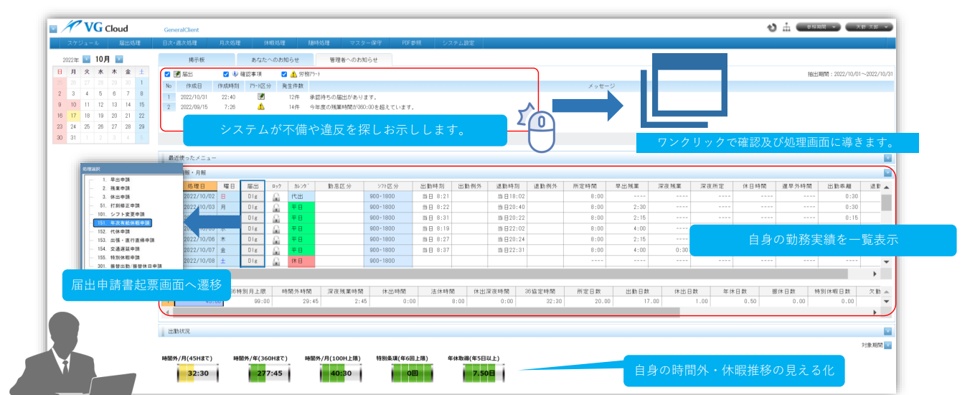Screen dimensions: 980x395
Task: Open the 参照期間 dropdown
Action: pyautogui.click(x=817, y=27)
